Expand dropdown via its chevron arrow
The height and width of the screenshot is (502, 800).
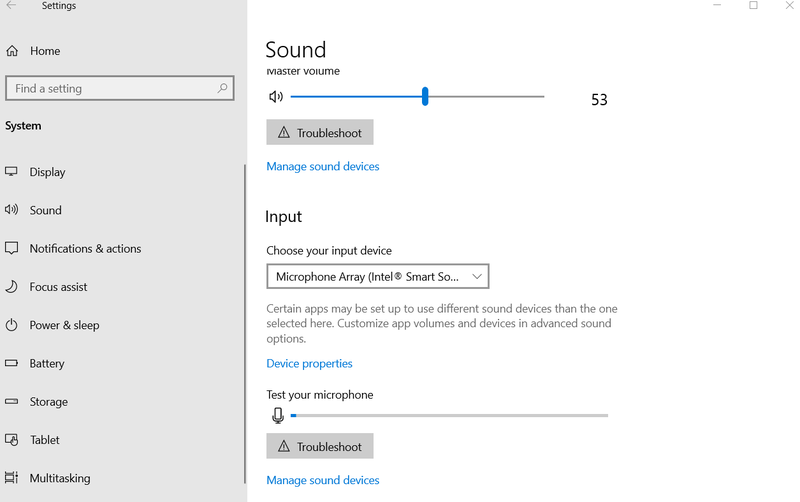[x=477, y=277]
